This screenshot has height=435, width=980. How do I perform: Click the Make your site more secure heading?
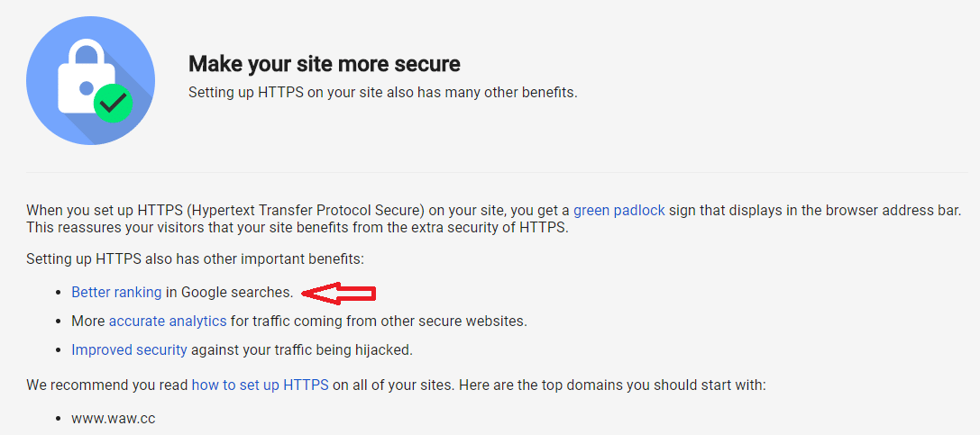[x=325, y=63]
